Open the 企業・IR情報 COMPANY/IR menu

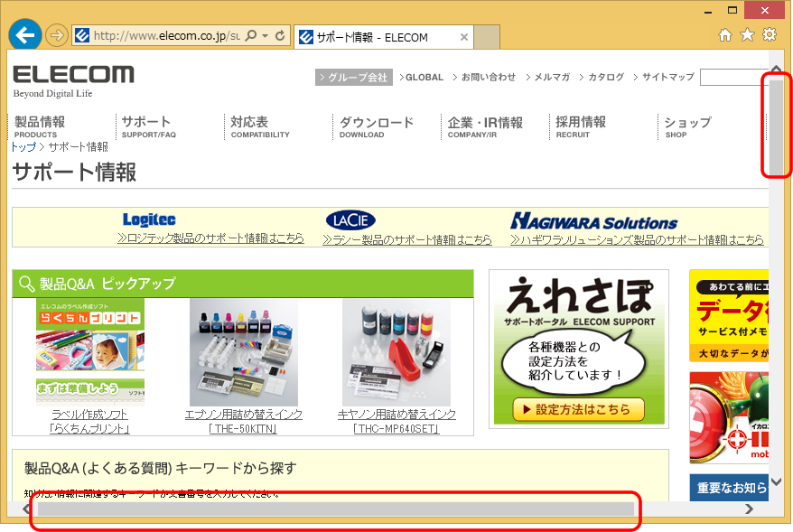(x=485, y=126)
